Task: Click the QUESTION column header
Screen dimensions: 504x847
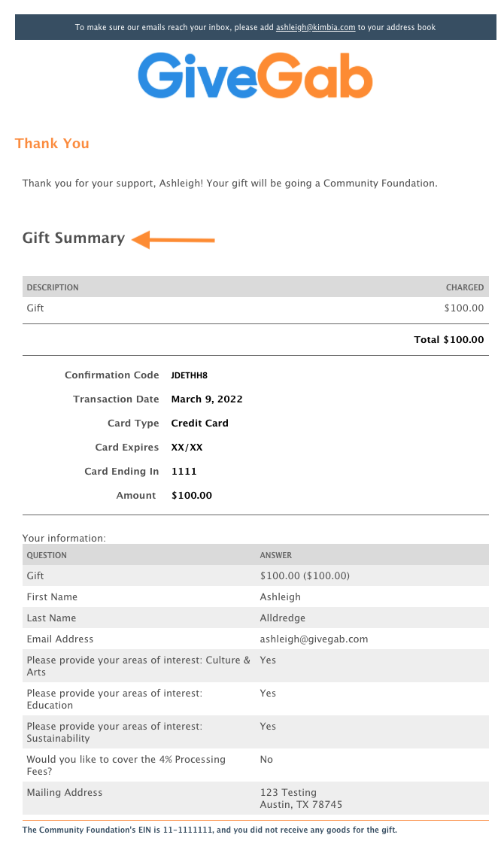Action: 47,555
